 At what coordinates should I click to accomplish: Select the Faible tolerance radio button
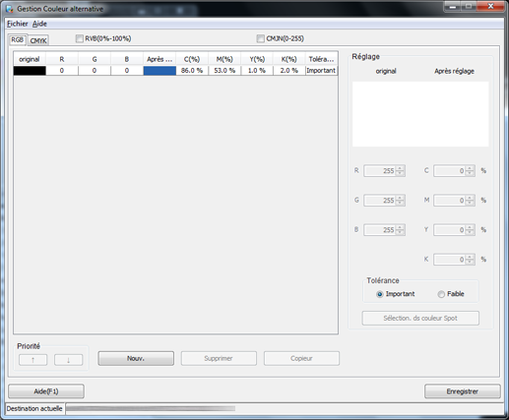[441, 294]
